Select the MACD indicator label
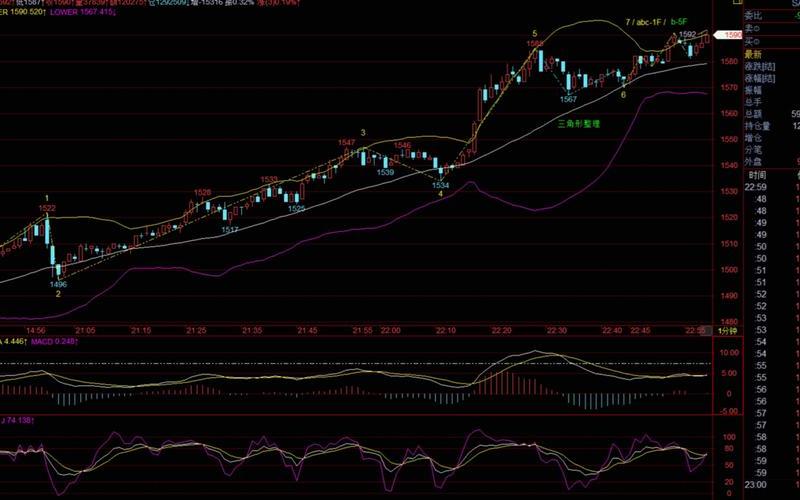This screenshot has width=800, height=500. [x=68, y=340]
